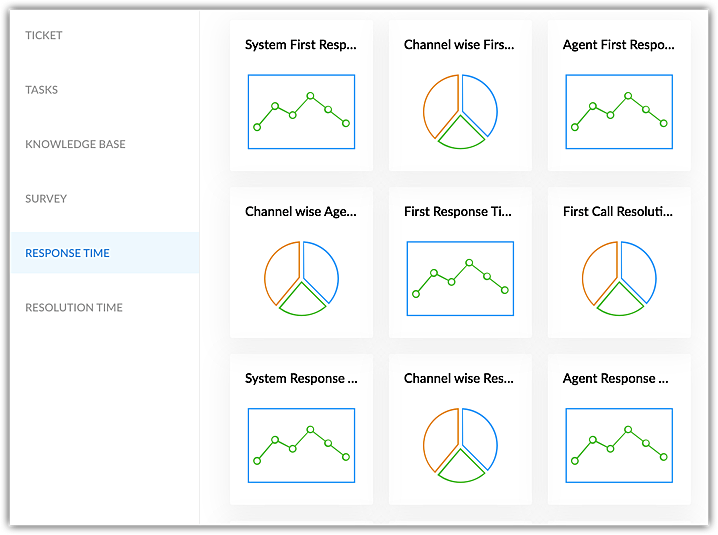Select the First Call Resolution pie chart icon
Screen dimensions: 718x535
pos(619,278)
